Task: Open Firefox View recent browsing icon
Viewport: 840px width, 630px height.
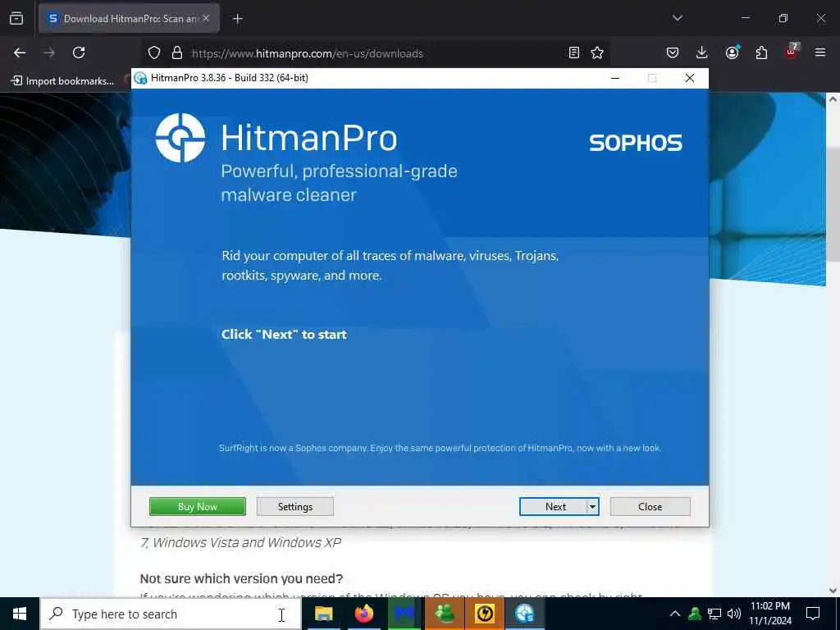Action: (x=16, y=18)
